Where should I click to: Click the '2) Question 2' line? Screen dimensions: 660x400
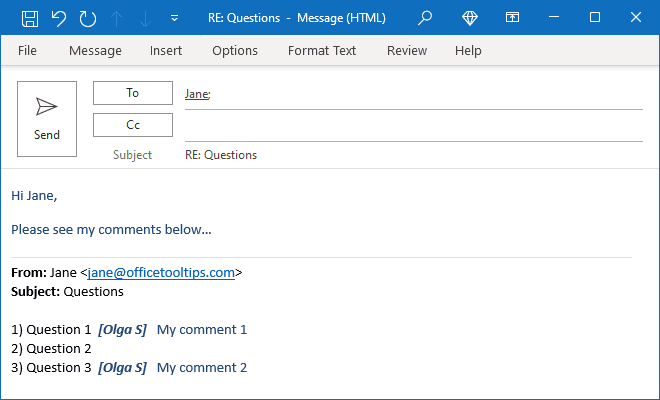(x=51, y=348)
